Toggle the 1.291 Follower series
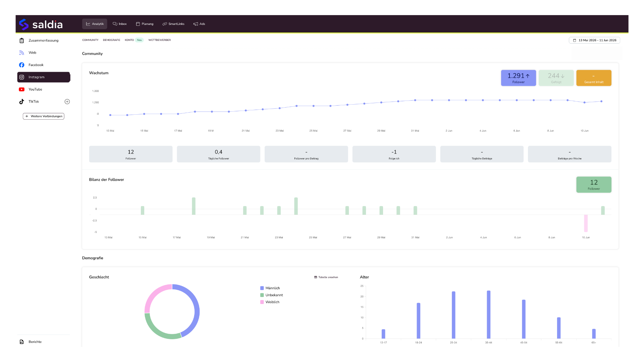The image size is (644, 362). [x=519, y=78]
